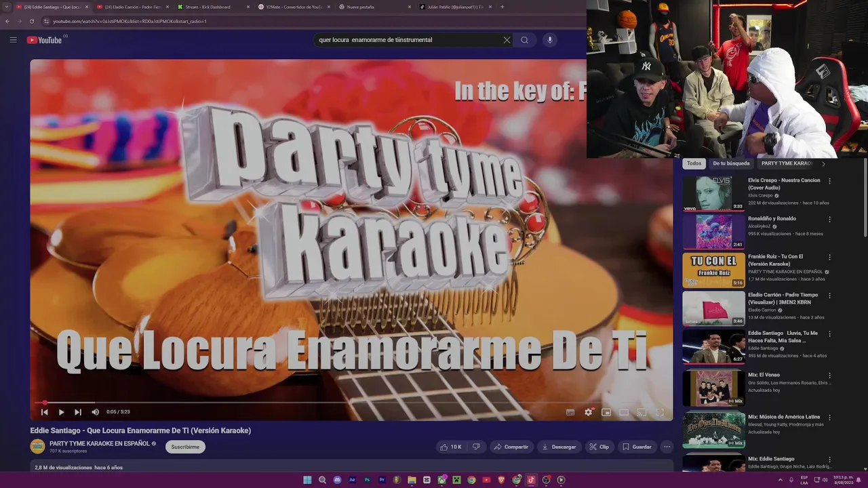The height and width of the screenshot is (488, 868).
Task: Subscribe with the Suscribirme button
Action: (185, 447)
